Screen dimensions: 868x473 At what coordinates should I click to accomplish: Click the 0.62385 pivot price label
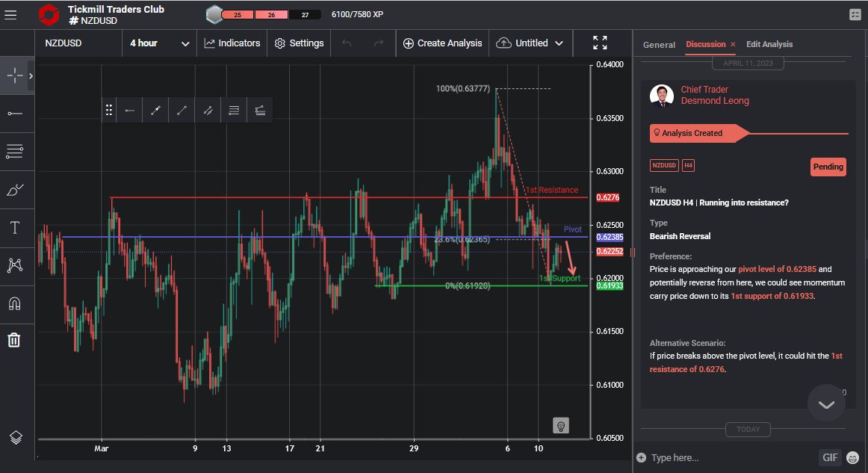[x=610, y=237]
